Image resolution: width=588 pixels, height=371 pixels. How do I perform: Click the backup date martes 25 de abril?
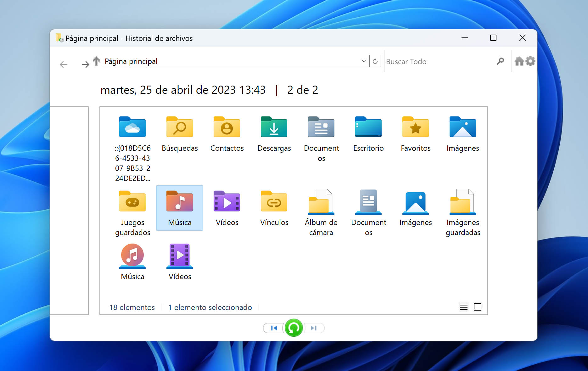183,90
